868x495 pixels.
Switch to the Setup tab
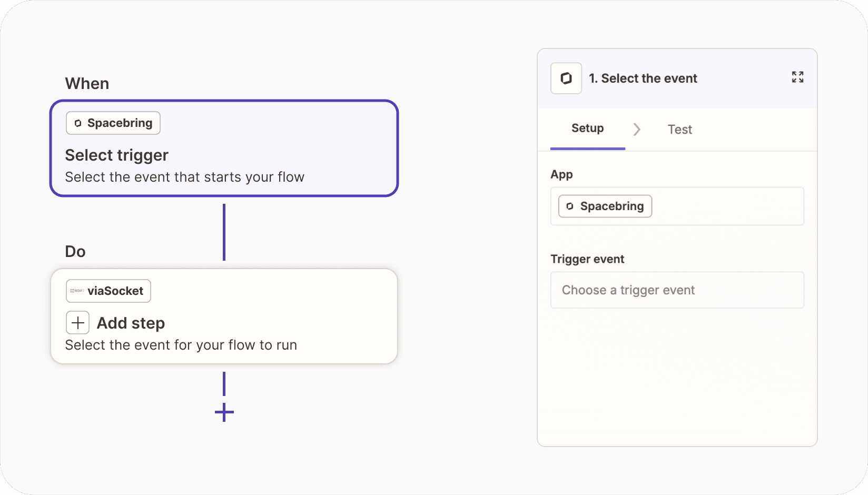(587, 128)
